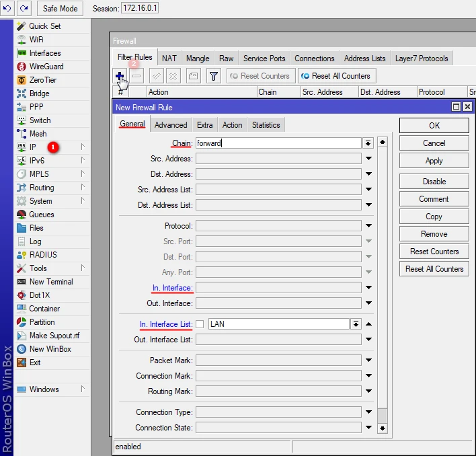Click the Undo arrow icon

click(7, 8)
